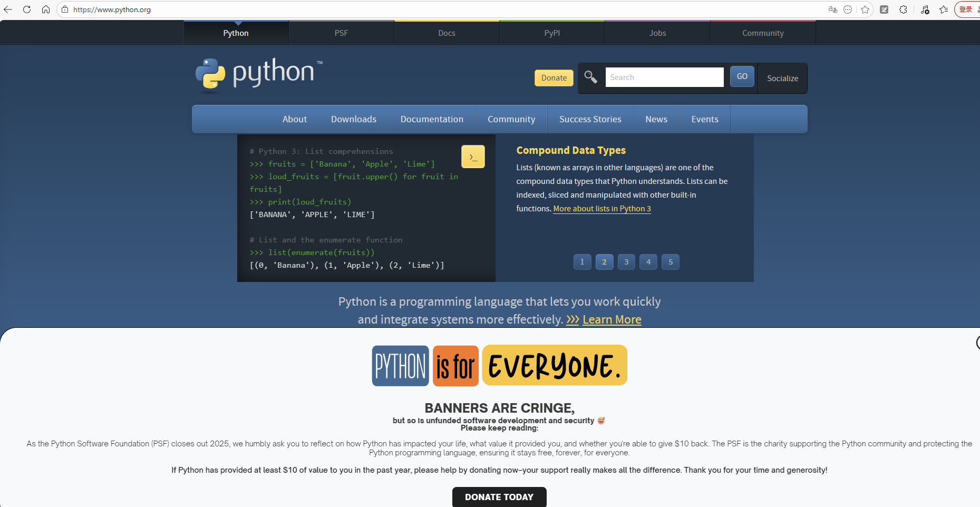Close the donation banner
Screen dimensions: 980x507
coord(978,343)
